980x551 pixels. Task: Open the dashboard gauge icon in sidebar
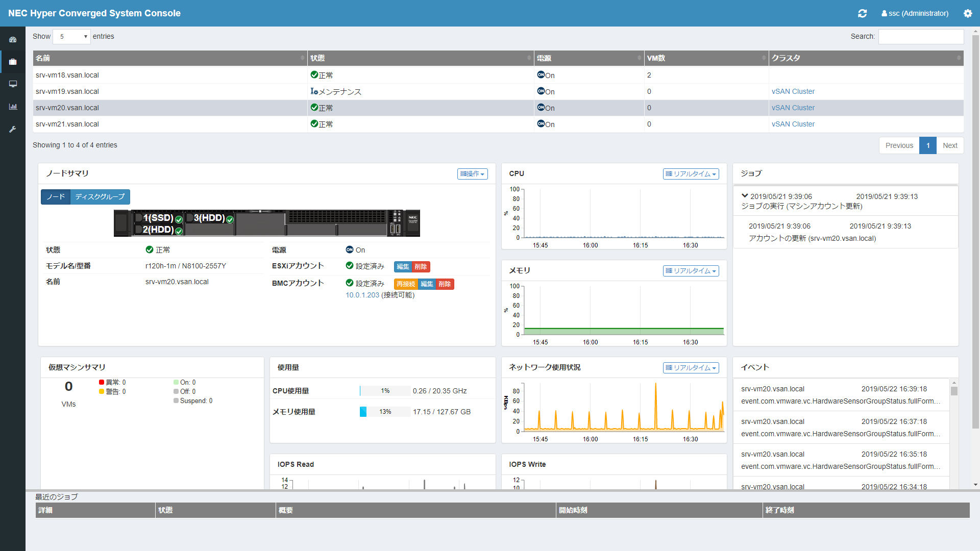(x=13, y=40)
